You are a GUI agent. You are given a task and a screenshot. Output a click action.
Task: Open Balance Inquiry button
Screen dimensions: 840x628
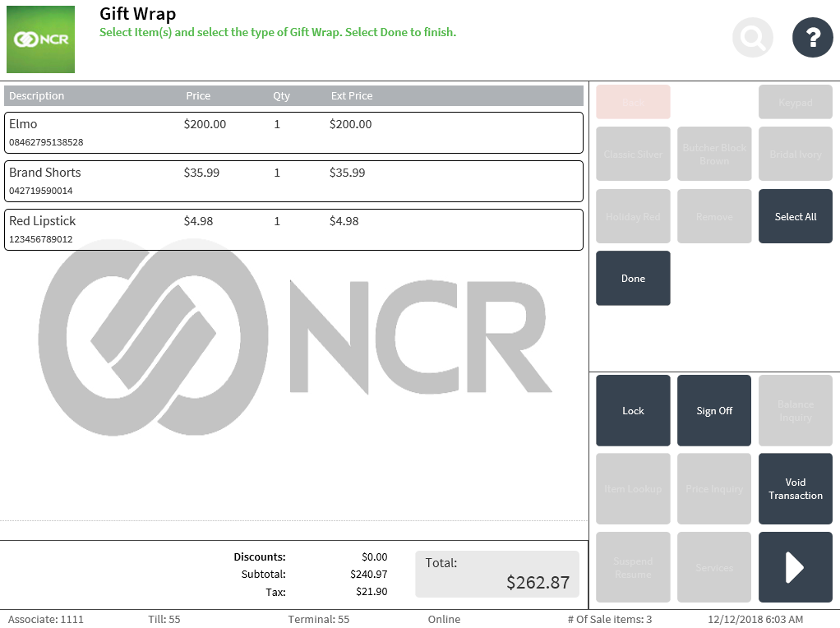[795, 410]
